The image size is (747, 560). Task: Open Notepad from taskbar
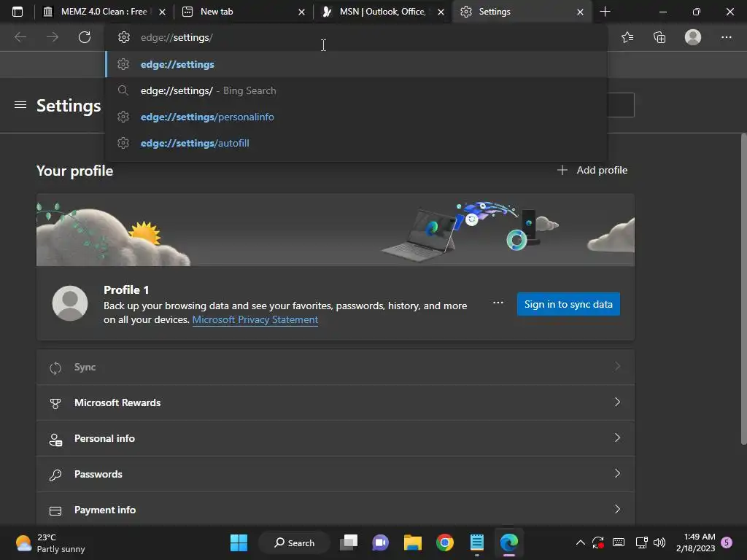[477, 542]
